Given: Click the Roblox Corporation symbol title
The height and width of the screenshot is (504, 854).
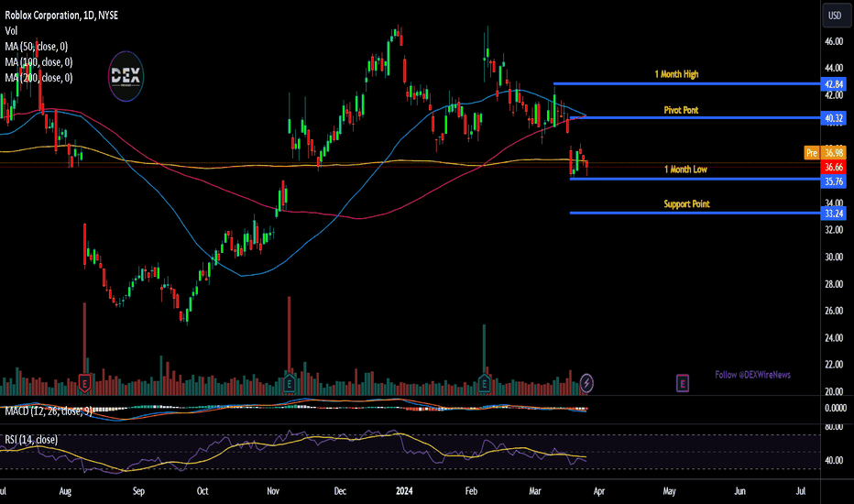Looking at the screenshot, I should pos(61,16).
